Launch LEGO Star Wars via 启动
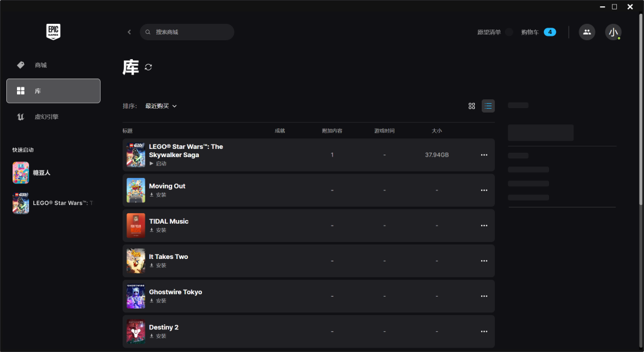The image size is (644, 352). coord(158,163)
